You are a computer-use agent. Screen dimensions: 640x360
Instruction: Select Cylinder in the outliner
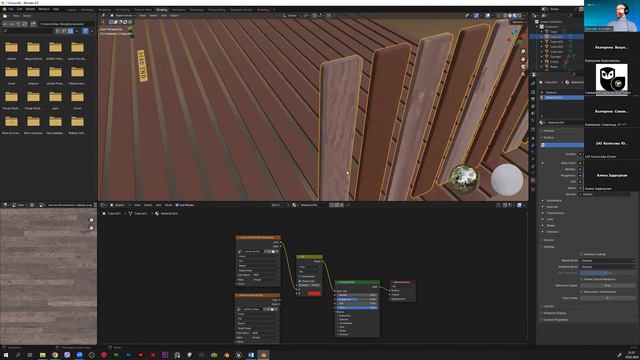pyautogui.click(x=556, y=57)
